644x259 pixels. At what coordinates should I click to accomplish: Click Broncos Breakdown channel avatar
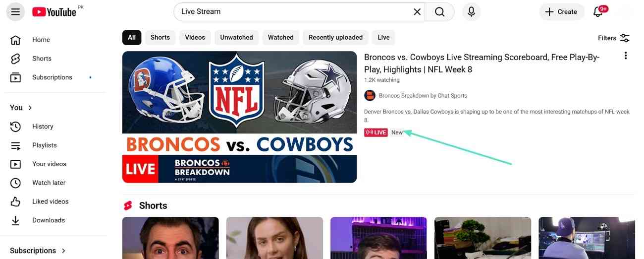[370, 95]
